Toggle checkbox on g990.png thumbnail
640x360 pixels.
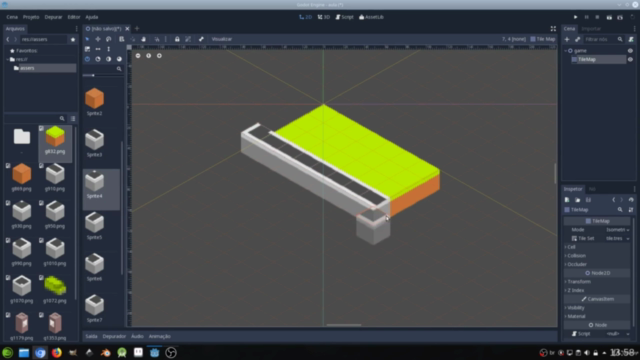click(8, 240)
